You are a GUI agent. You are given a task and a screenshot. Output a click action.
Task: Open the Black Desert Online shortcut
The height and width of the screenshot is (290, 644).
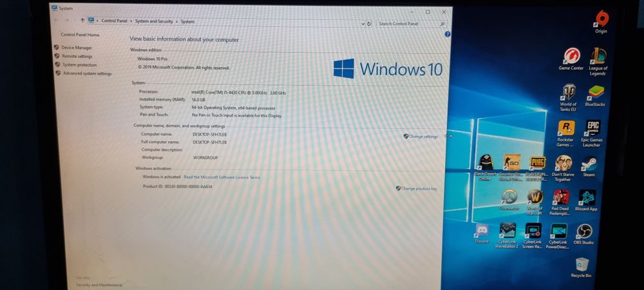[x=485, y=168]
